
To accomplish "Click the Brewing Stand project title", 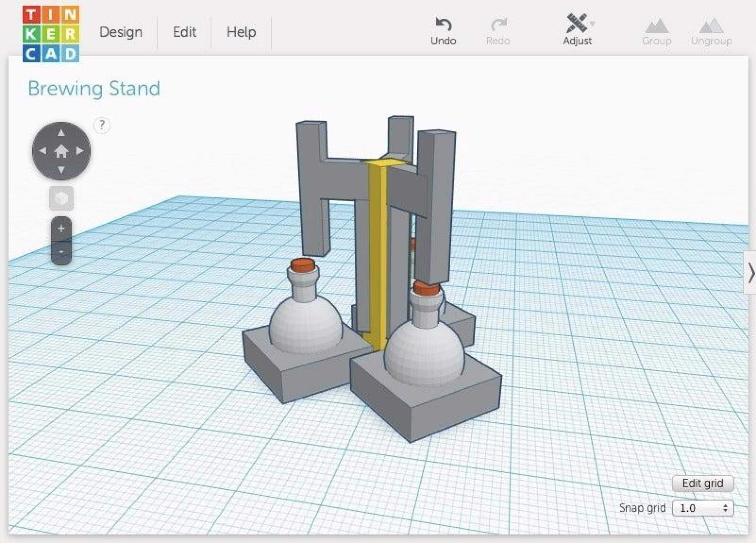I will click(94, 89).
